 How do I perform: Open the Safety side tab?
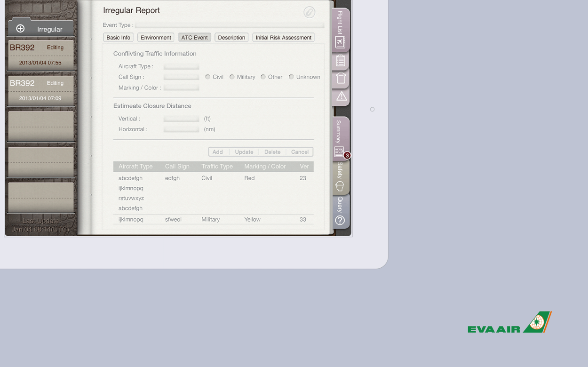point(340,177)
